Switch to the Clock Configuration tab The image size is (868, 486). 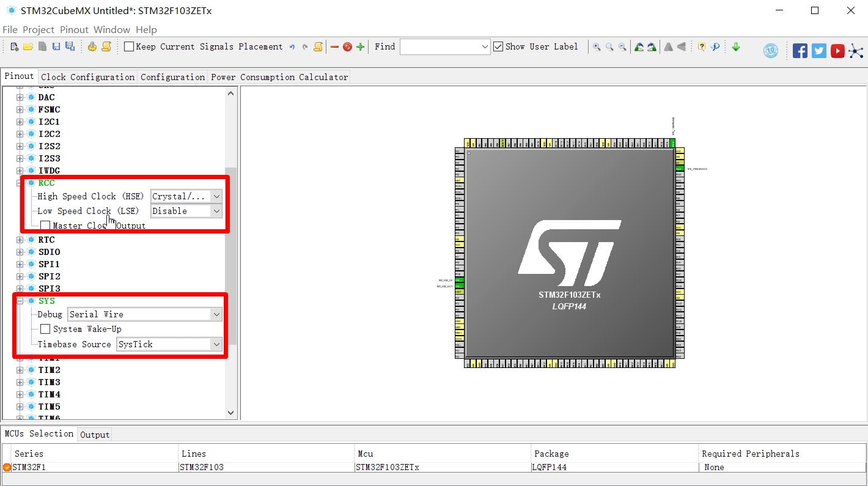tap(87, 76)
